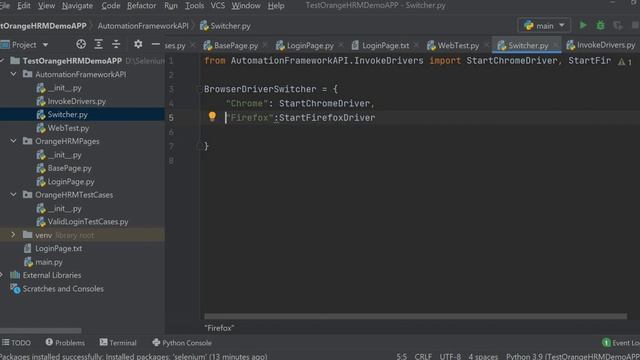Expand the venv folder
The height and width of the screenshot is (360, 640).
point(13,235)
